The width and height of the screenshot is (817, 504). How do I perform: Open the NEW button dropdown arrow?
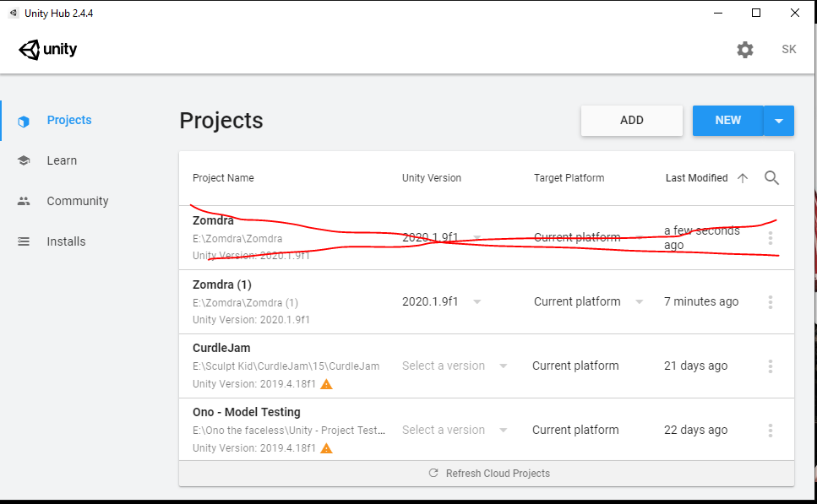click(x=778, y=121)
